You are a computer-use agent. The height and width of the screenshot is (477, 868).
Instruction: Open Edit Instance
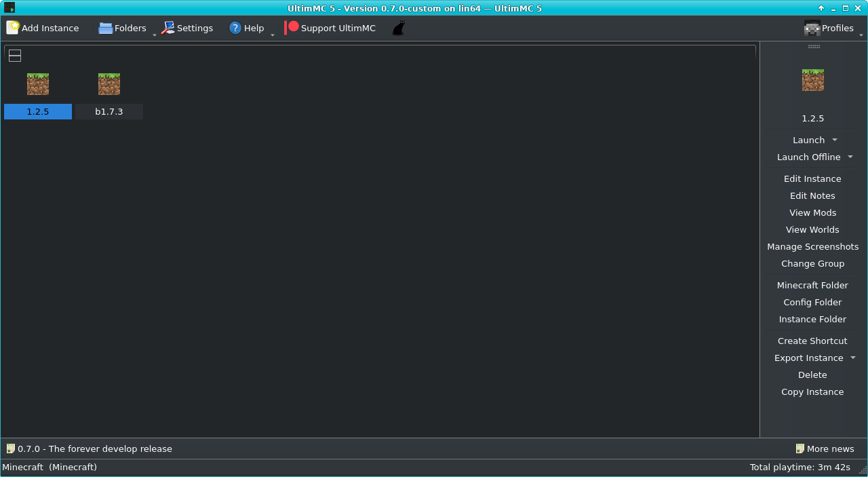point(812,178)
